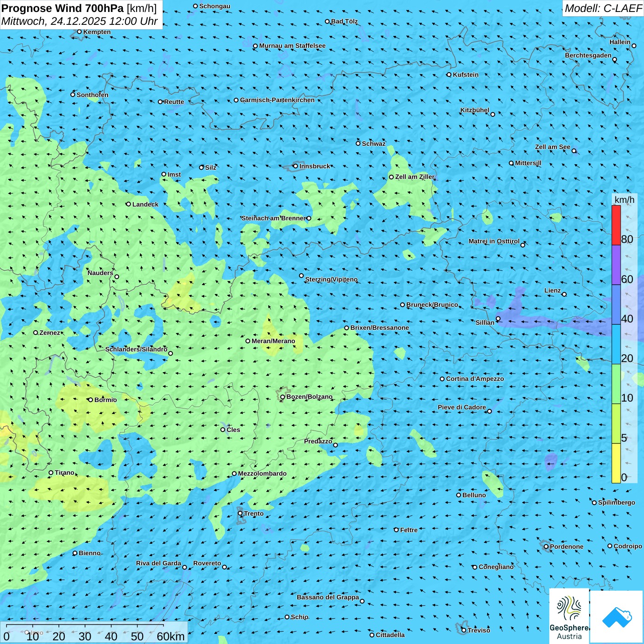Screen dimensions: 644x644
Task: Click the red 80 km/h legend color
Action: tap(616, 225)
